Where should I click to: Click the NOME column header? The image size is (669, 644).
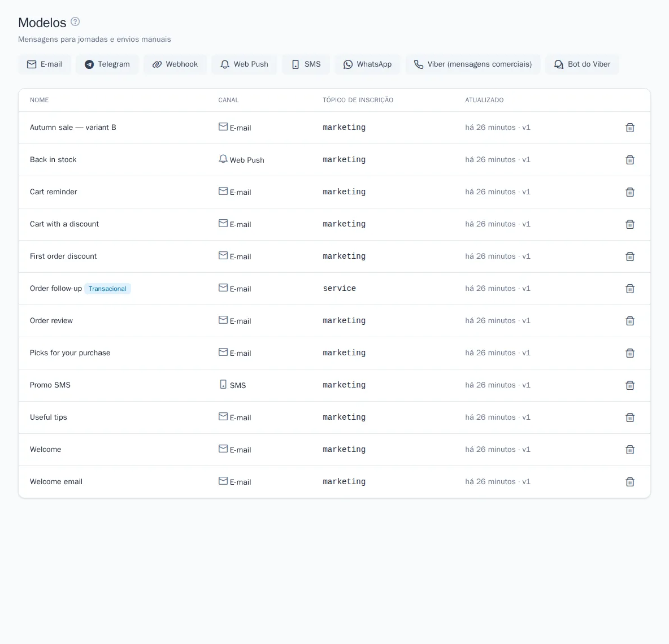(39, 100)
